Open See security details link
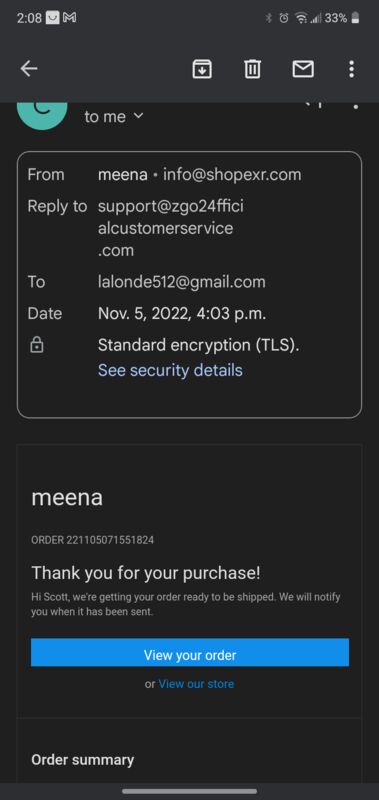The width and height of the screenshot is (379, 800). coord(170,370)
